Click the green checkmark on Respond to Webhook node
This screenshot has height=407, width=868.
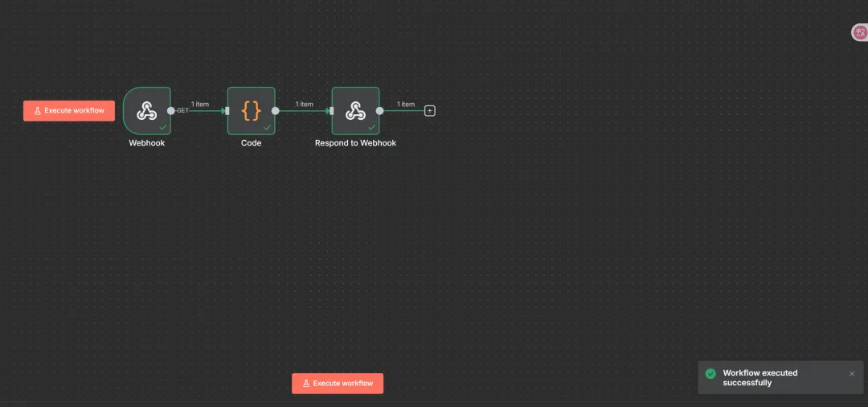point(371,127)
